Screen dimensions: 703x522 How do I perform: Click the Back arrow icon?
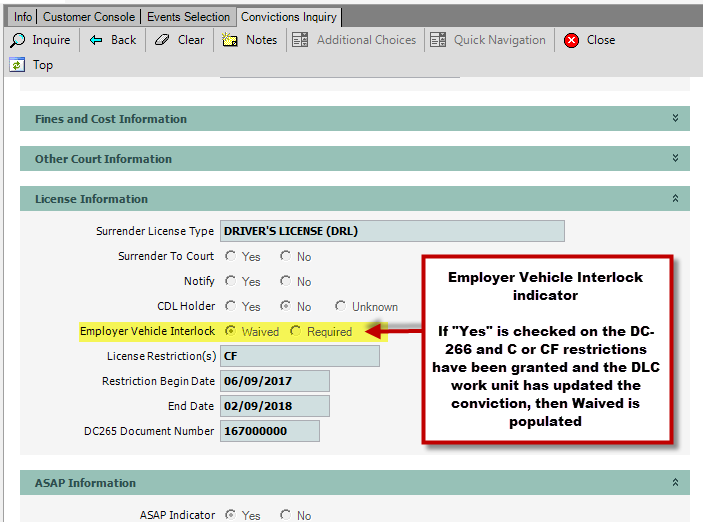click(x=96, y=40)
